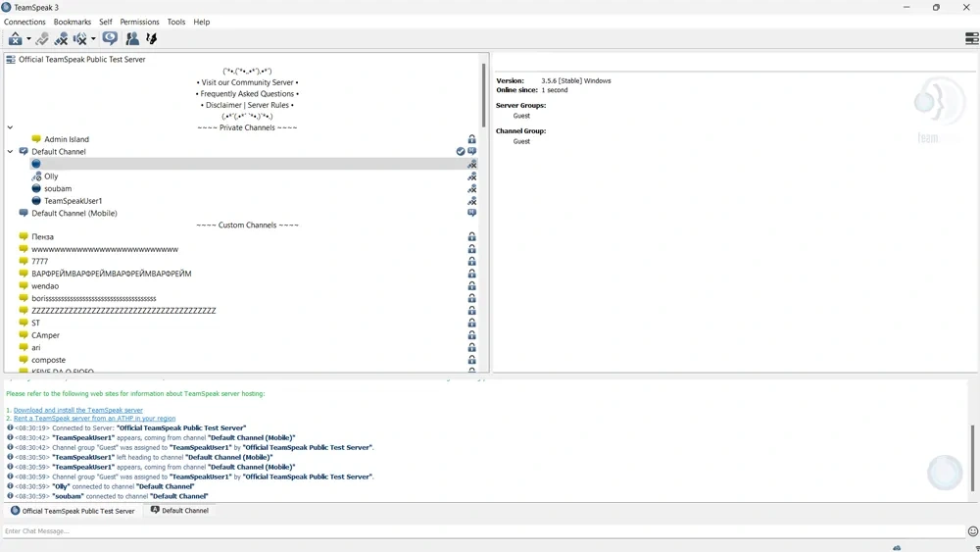The width and height of the screenshot is (980, 552).
Task: Select Official TeamSpeak Public Test Server root
Action: click(82, 60)
